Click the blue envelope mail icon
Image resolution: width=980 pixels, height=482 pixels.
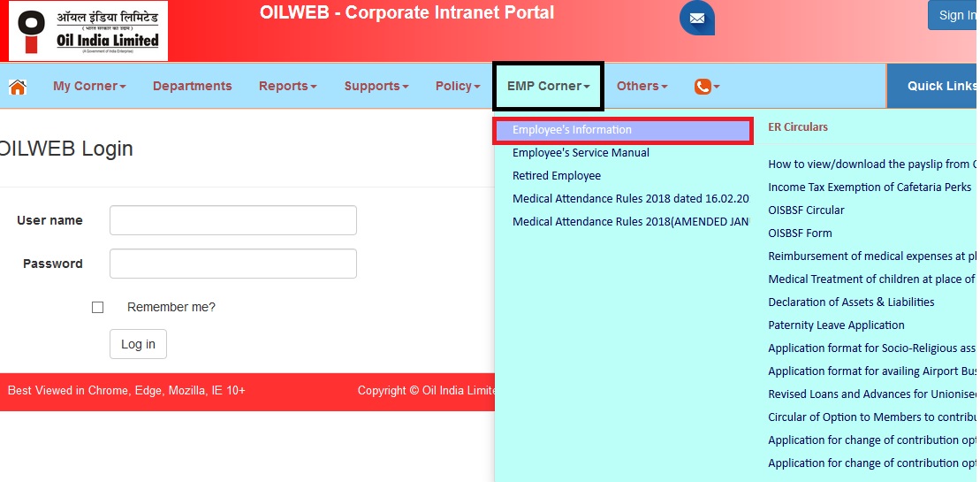point(697,19)
